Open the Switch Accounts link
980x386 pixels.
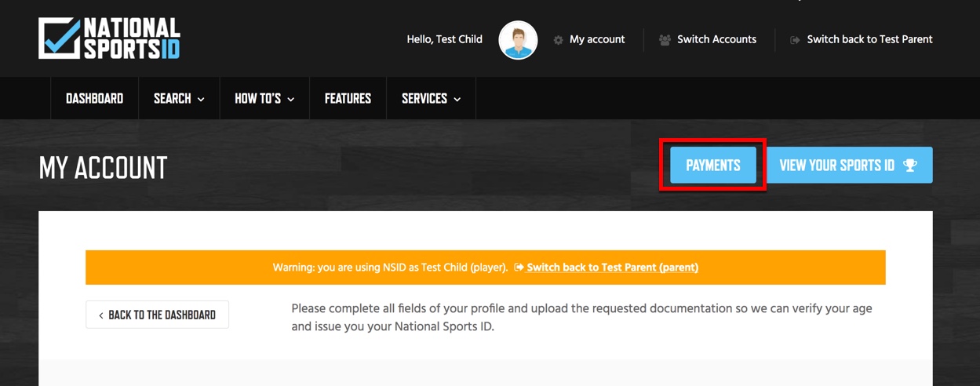click(716, 39)
